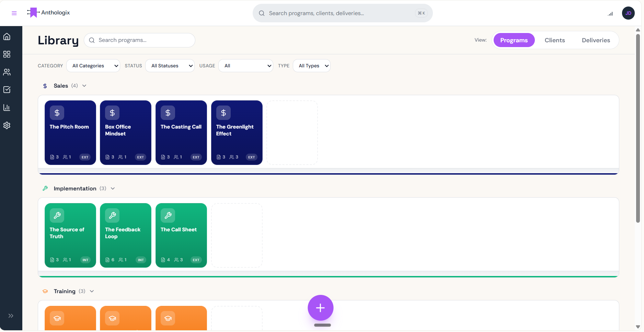Image resolution: width=644 pixels, height=332 pixels.
Task: Click the global search magnifier icon
Action: [262, 13]
